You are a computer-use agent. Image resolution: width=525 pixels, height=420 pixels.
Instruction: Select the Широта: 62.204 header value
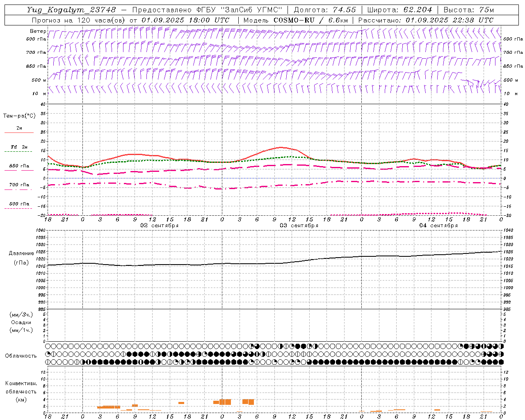click(399, 9)
